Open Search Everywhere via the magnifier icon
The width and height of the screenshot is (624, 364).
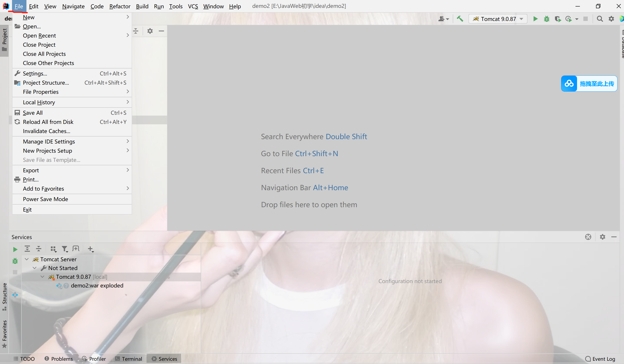(x=600, y=19)
